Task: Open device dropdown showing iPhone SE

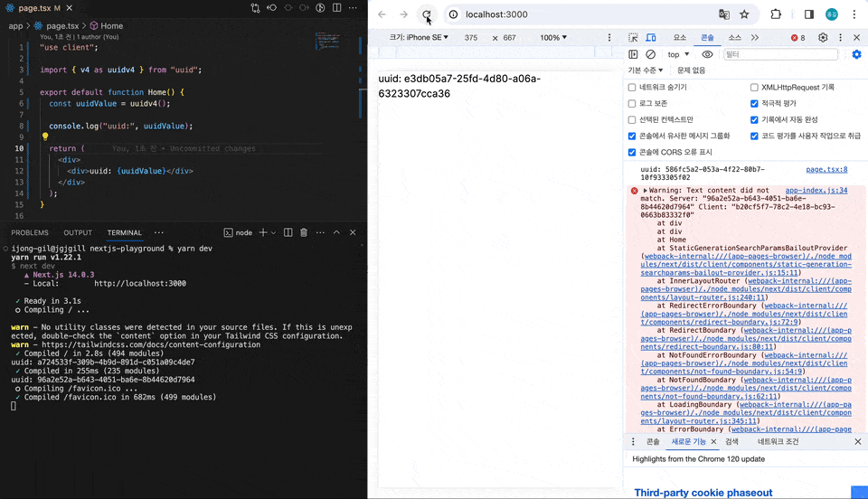Action: [x=419, y=38]
